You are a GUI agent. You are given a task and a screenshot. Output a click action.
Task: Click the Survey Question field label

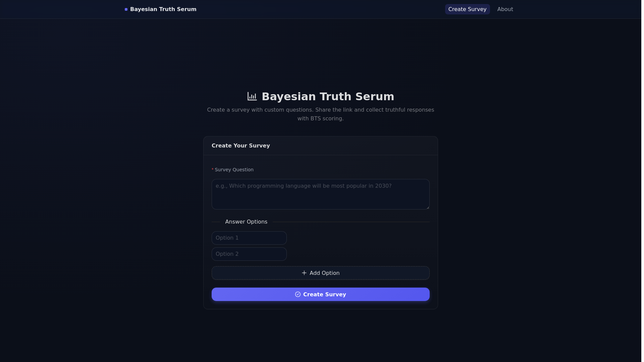[x=234, y=170]
